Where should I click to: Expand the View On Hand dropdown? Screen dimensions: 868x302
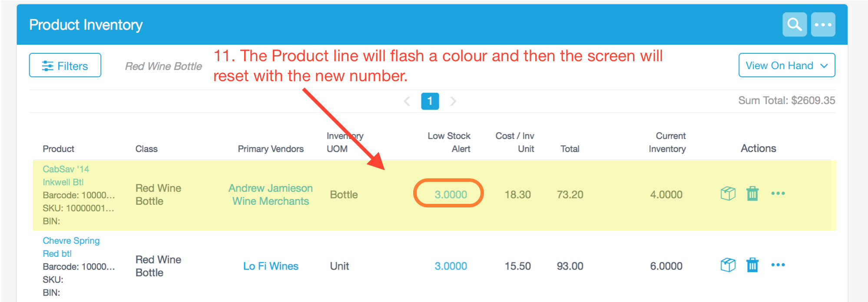tap(787, 66)
